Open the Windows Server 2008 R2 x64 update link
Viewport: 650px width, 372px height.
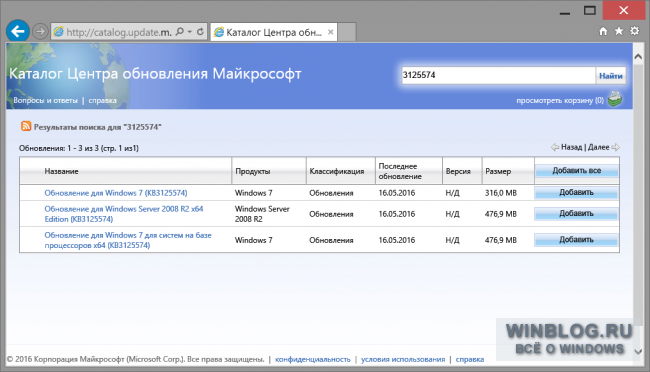(124, 214)
